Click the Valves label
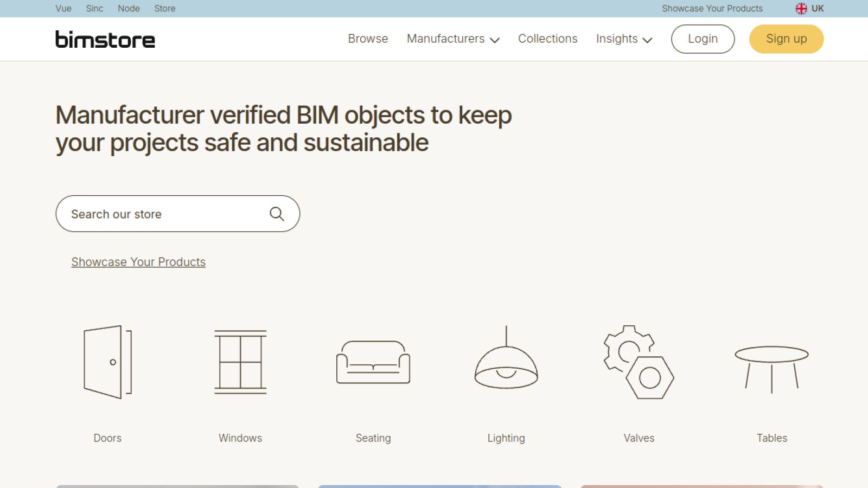 click(x=639, y=438)
